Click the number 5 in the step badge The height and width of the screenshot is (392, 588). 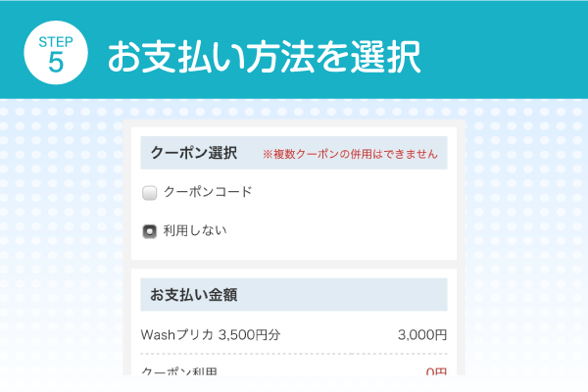pos(55,62)
